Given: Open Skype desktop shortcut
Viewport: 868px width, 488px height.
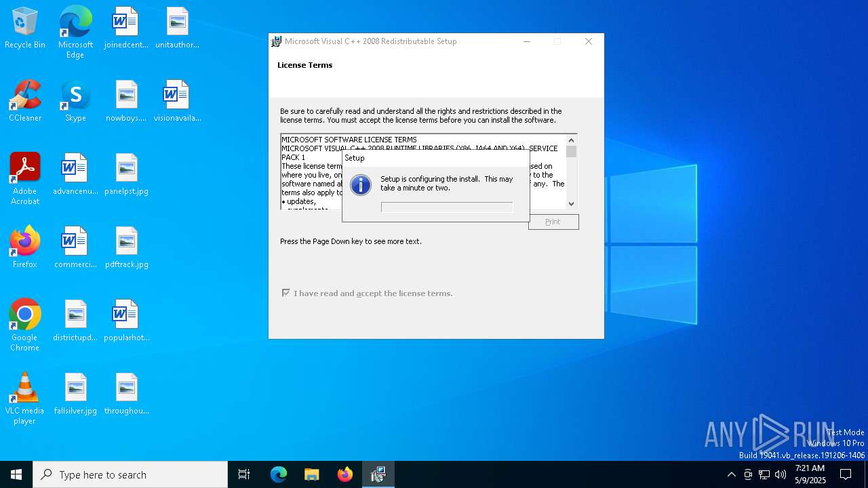Looking at the screenshot, I should (75, 101).
